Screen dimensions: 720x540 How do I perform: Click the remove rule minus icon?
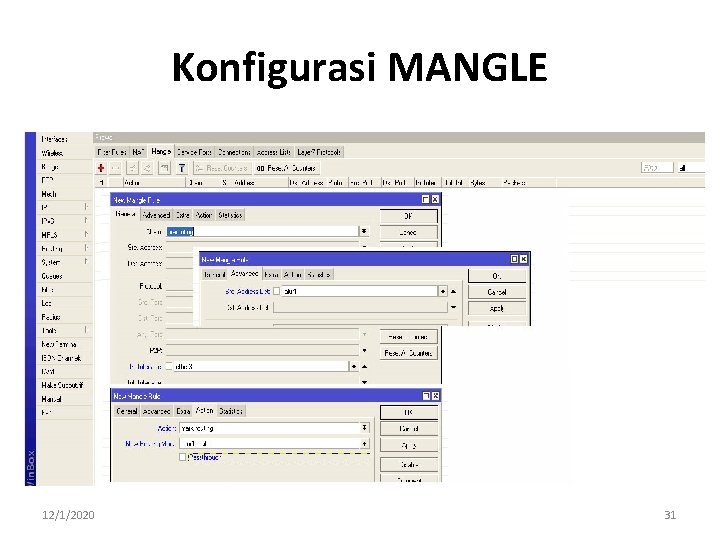116,168
